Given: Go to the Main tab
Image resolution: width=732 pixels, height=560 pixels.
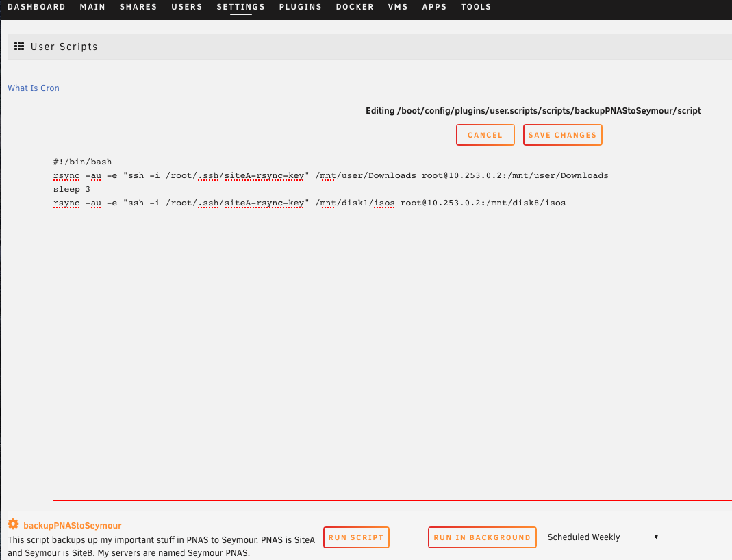Looking at the screenshot, I should [92, 7].
